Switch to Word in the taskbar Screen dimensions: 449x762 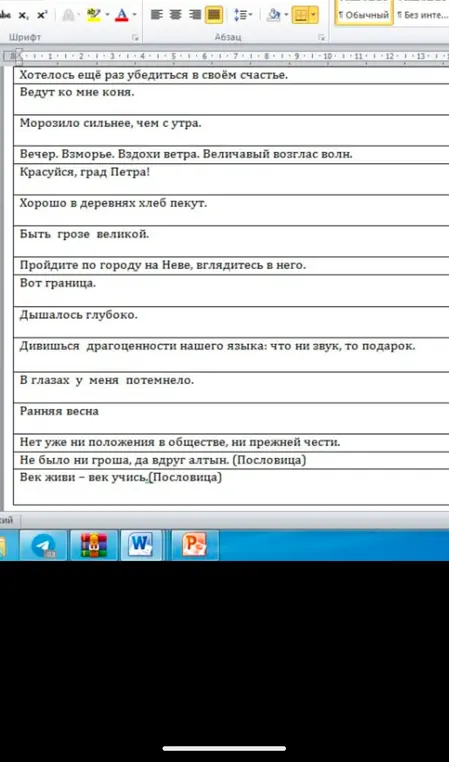click(141, 545)
